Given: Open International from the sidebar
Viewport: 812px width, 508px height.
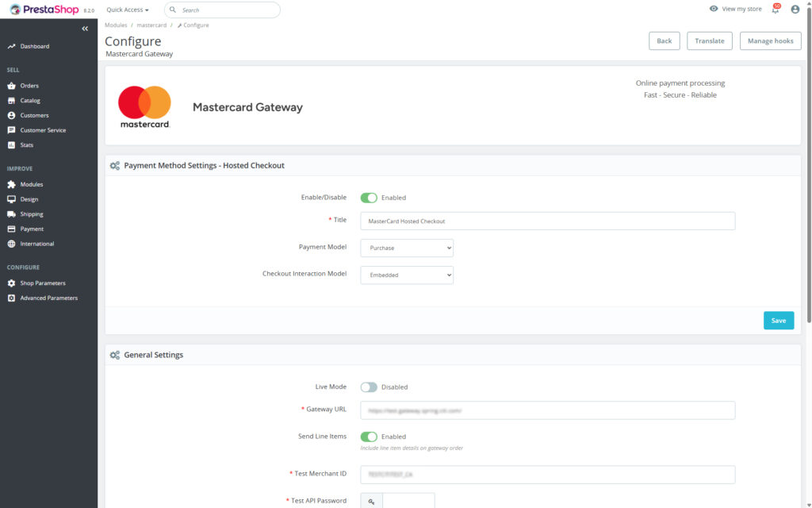Looking at the screenshot, I should click(x=13, y=244).
